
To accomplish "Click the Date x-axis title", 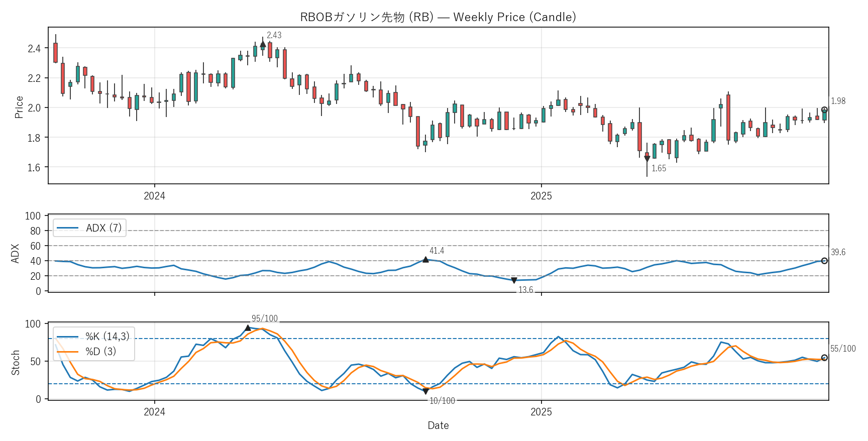I will tap(438, 425).
